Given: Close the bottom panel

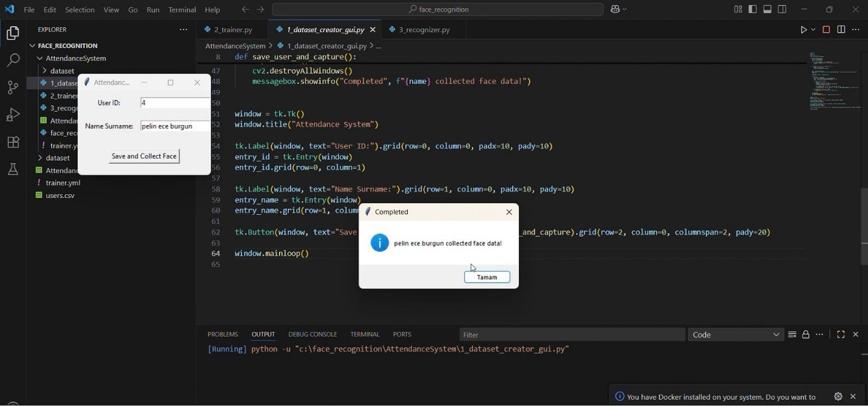Looking at the screenshot, I should click(856, 335).
